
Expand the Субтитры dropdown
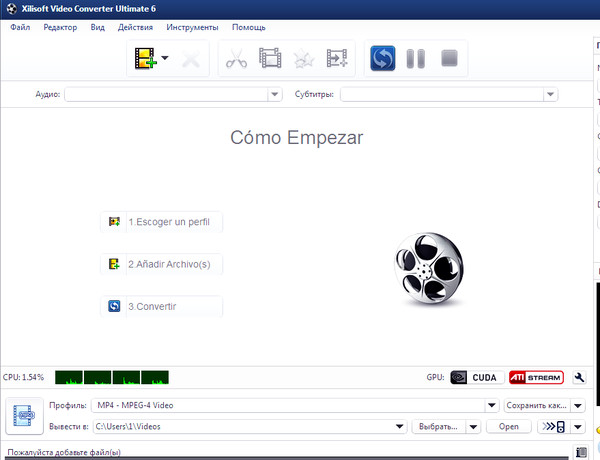[550, 94]
